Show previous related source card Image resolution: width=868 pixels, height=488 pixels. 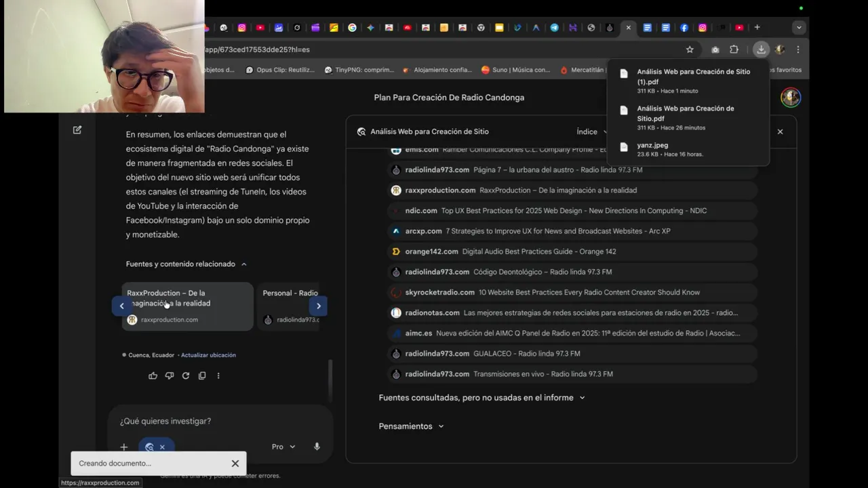click(x=121, y=306)
